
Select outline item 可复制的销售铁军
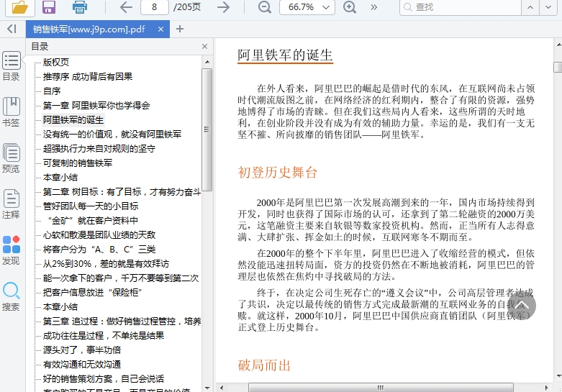[78, 163]
